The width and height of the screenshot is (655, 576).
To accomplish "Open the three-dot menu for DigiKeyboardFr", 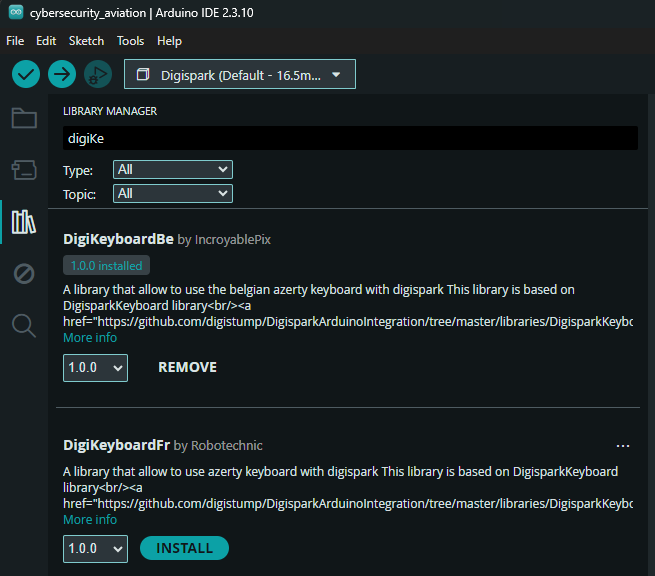I will click(623, 446).
